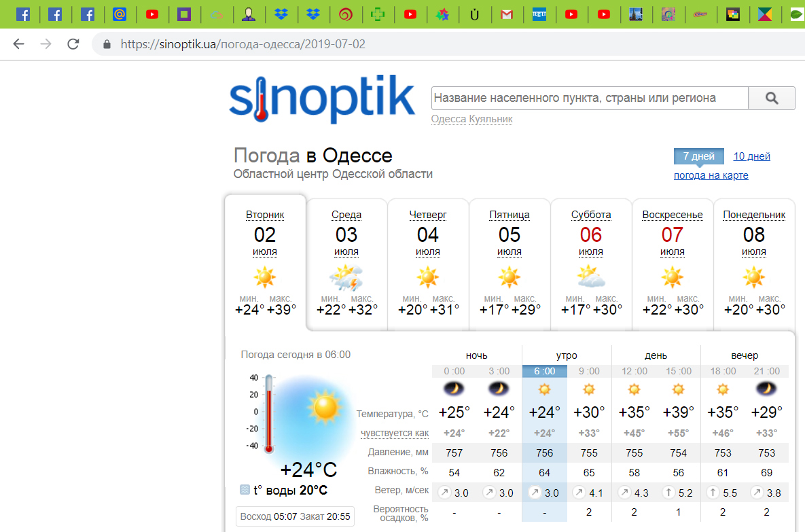The width and height of the screenshot is (805, 532).
Task: Click the 69 humidity value
Action: [766, 472]
